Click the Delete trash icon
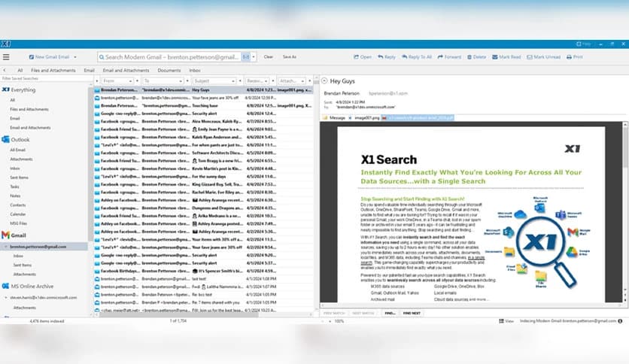The width and height of the screenshot is (629, 364). click(469, 57)
